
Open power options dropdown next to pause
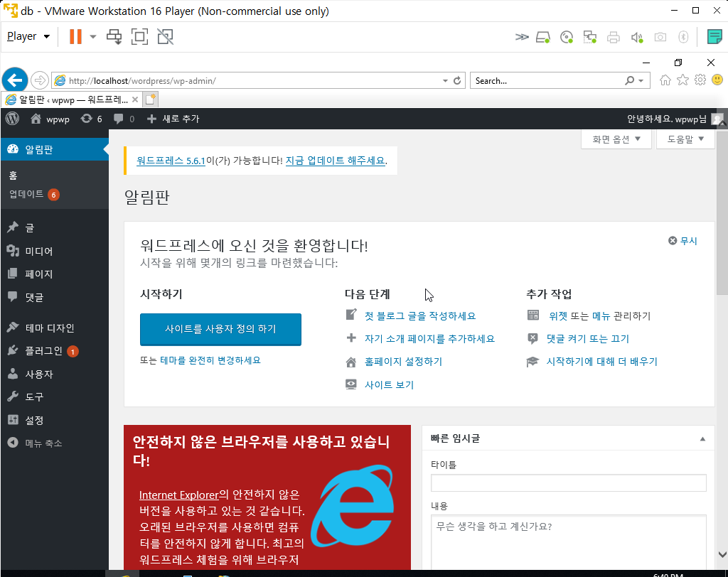pos(93,37)
